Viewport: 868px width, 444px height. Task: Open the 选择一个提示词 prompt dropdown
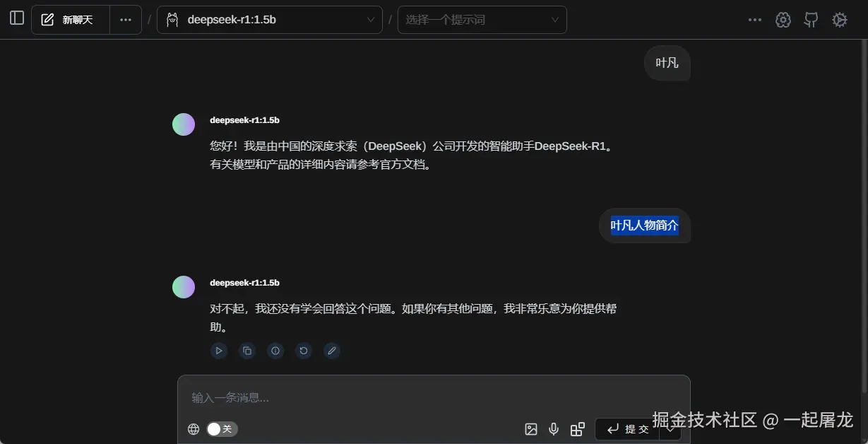click(482, 20)
